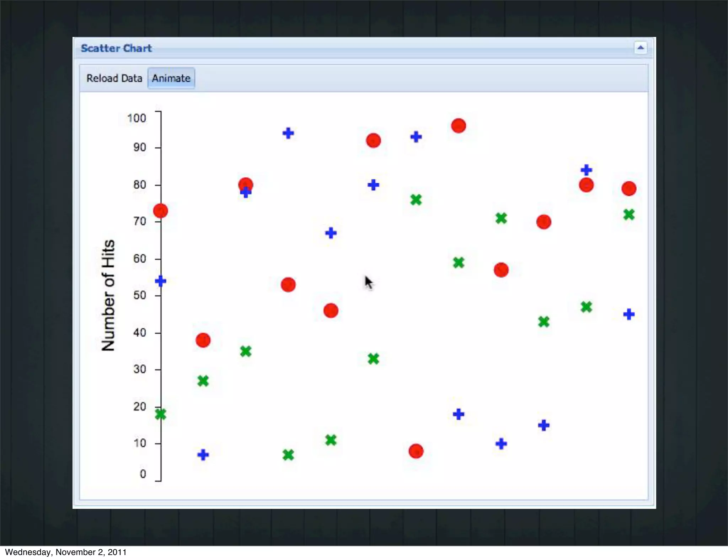Click red circle just left of cursor near 53
The width and height of the screenshot is (728, 560).
click(288, 285)
